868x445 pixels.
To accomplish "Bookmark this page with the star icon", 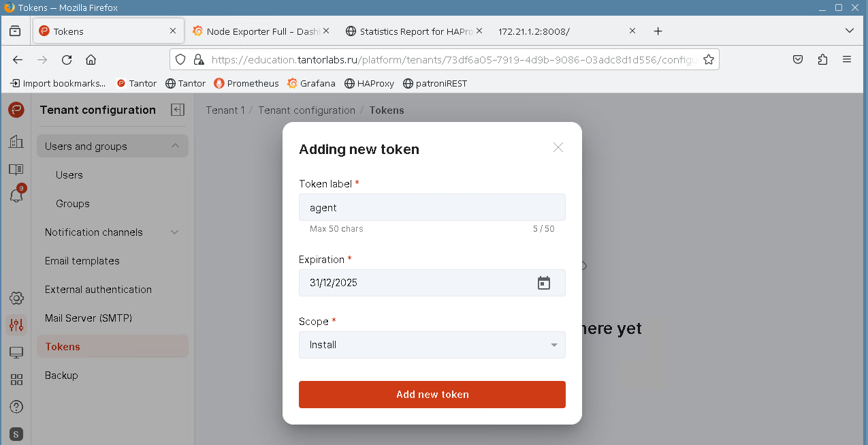I will coord(709,59).
